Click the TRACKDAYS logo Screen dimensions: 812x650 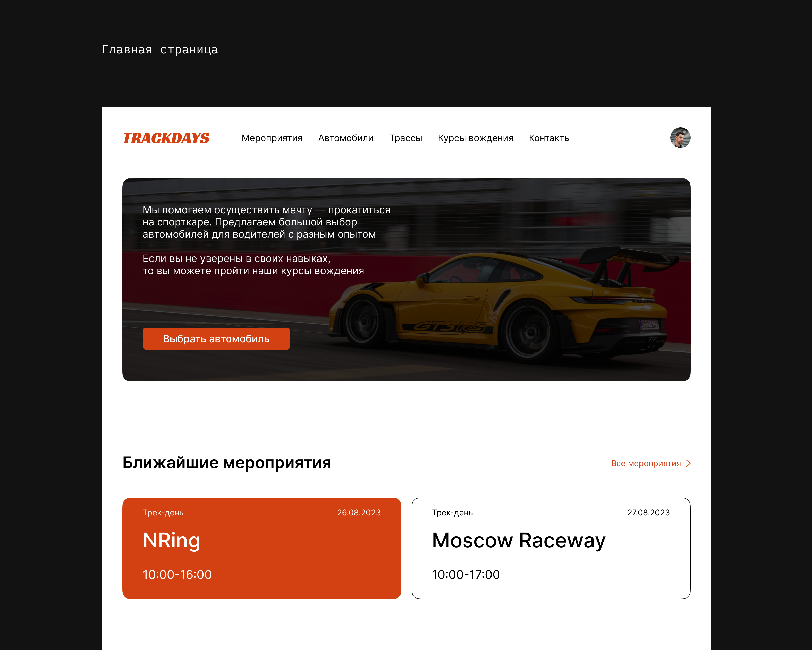tap(166, 138)
